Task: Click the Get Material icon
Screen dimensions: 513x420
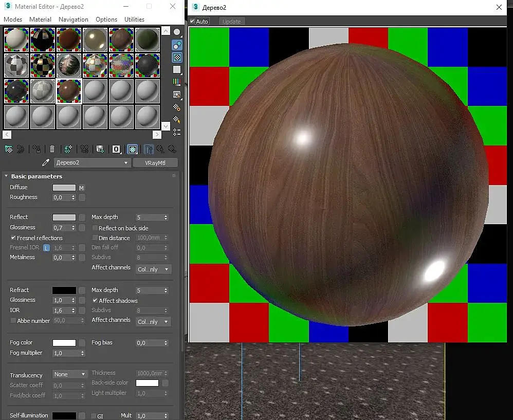Action: click(x=9, y=150)
